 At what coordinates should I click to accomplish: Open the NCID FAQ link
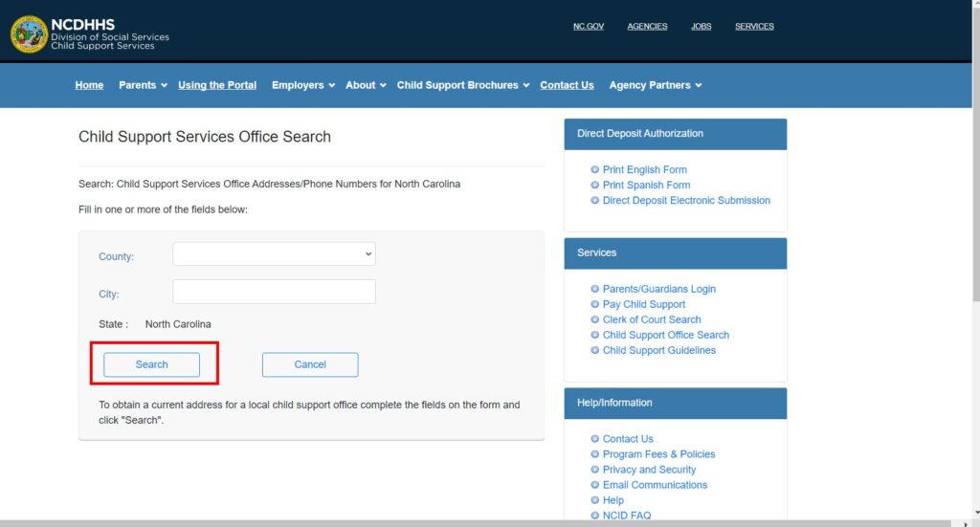pos(626,516)
